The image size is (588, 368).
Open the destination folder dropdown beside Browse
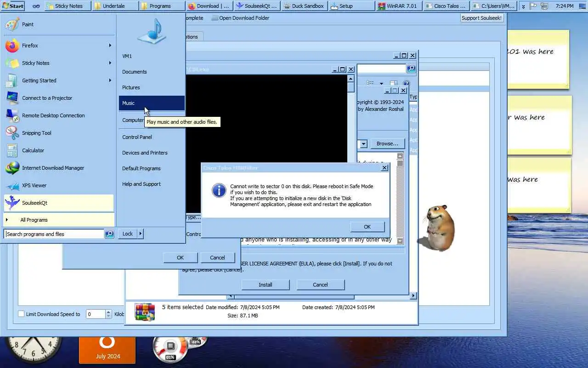pos(363,144)
